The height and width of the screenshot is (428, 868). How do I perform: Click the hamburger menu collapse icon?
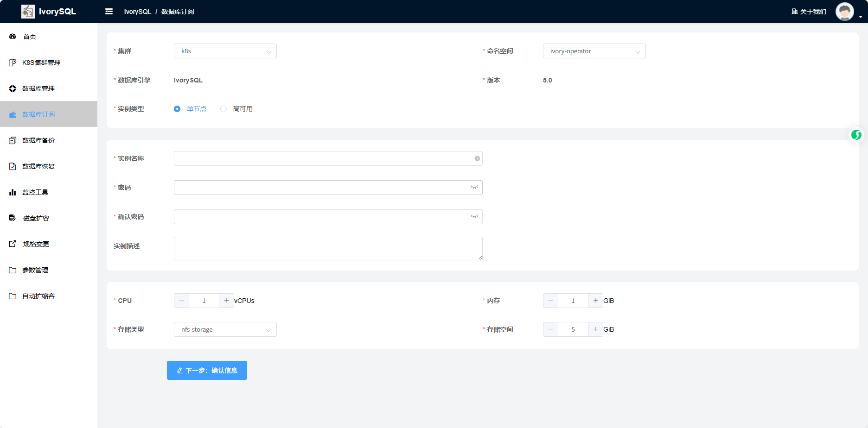(x=109, y=12)
